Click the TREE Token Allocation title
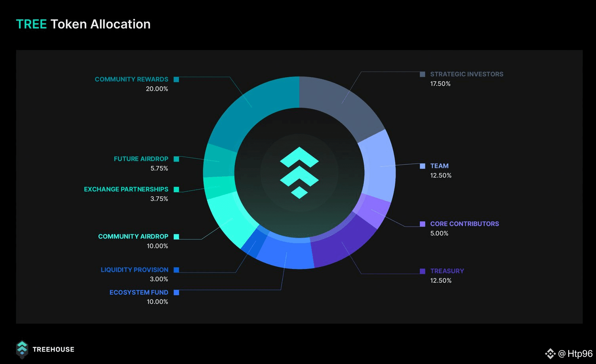596x364 pixels. point(83,24)
